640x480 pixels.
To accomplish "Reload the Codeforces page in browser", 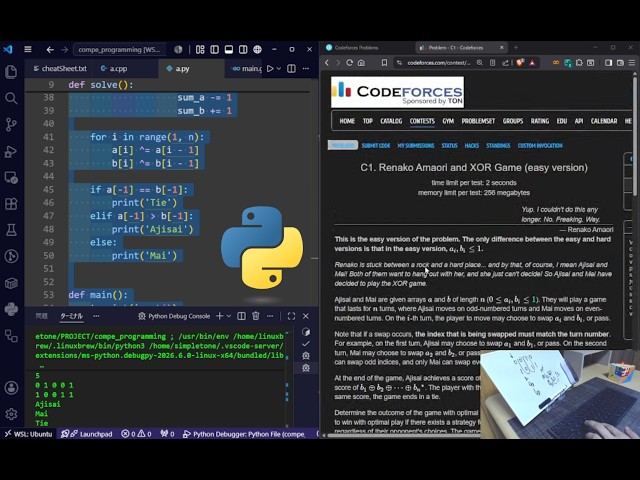I will [x=349, y=62].
